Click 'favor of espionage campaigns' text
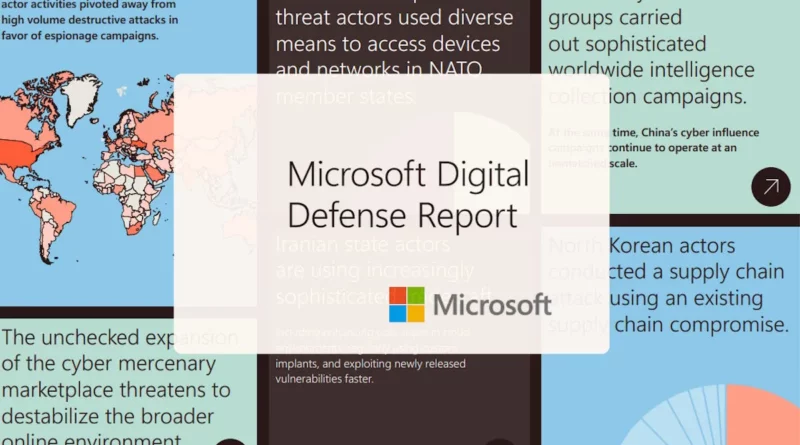 pyautogui.click(x=80, y=36)
